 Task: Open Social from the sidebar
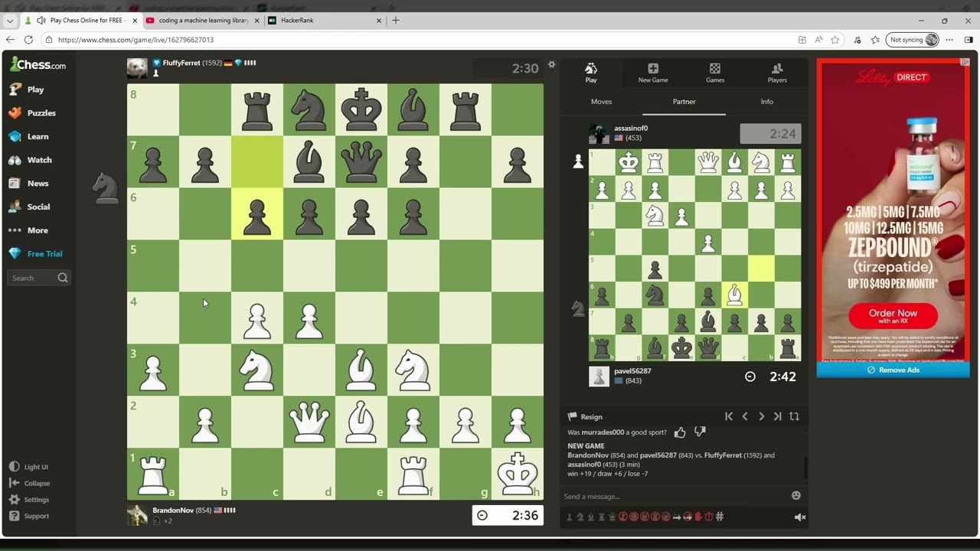pos(30,207)
